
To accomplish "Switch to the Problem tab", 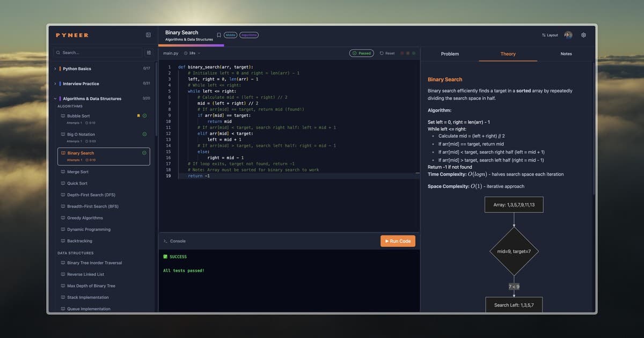I will pyautogui.click(x=450, y=54).
